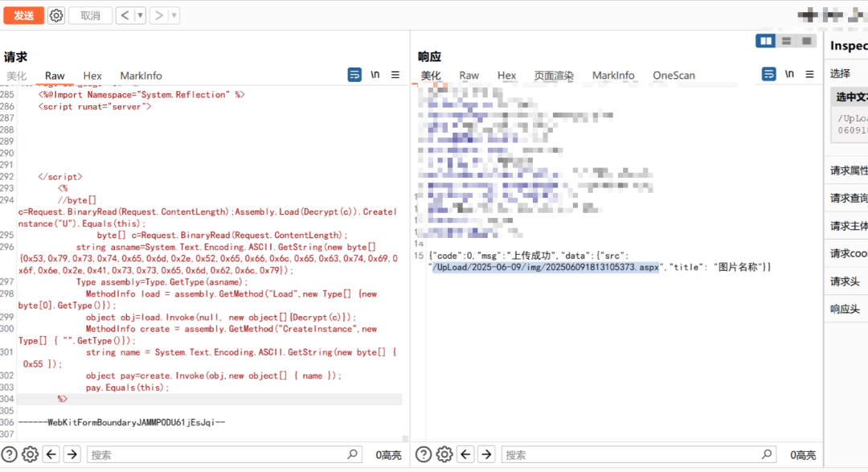Viewport: 868px width, 472px height.
Task: Go to next match in response search
Action: [486, 455]
